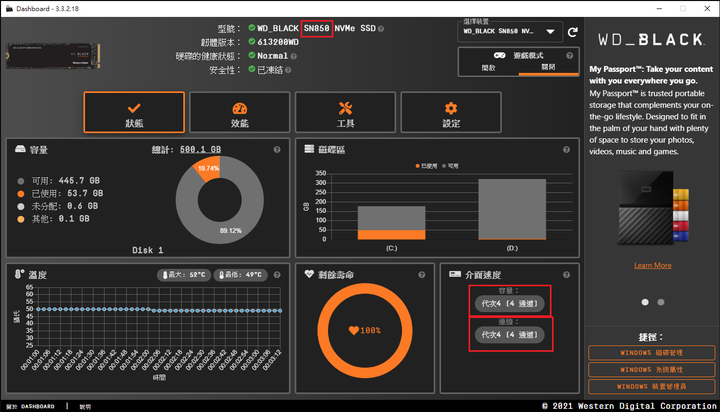Open 說明 help in the footer
Viewport: 720px width, 412px height.
click(85, 406)
